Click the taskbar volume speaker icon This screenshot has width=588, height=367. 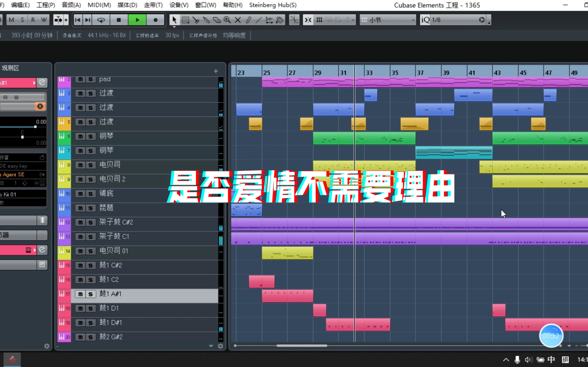528,360
